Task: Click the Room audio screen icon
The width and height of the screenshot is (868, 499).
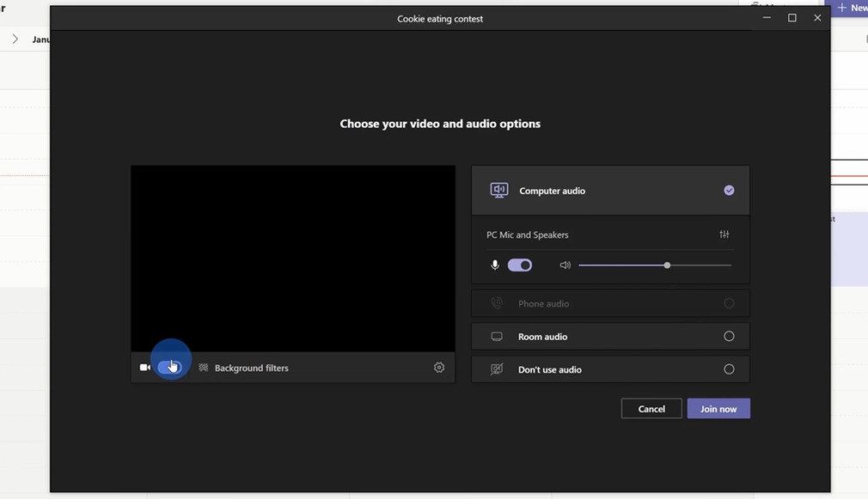Action: point(496,336)
